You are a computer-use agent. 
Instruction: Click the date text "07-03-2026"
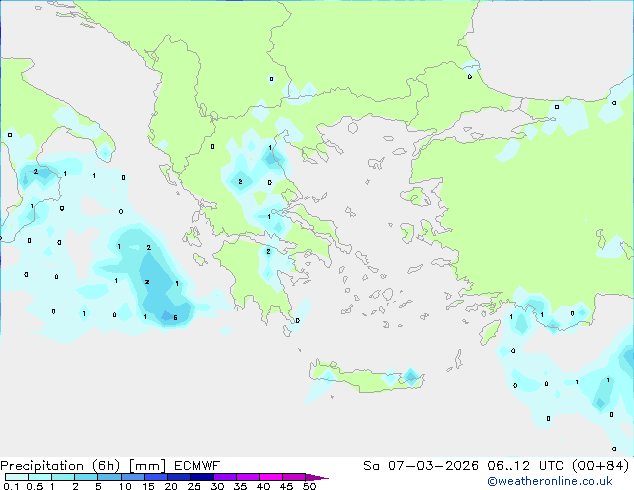[x=433, y=466]
